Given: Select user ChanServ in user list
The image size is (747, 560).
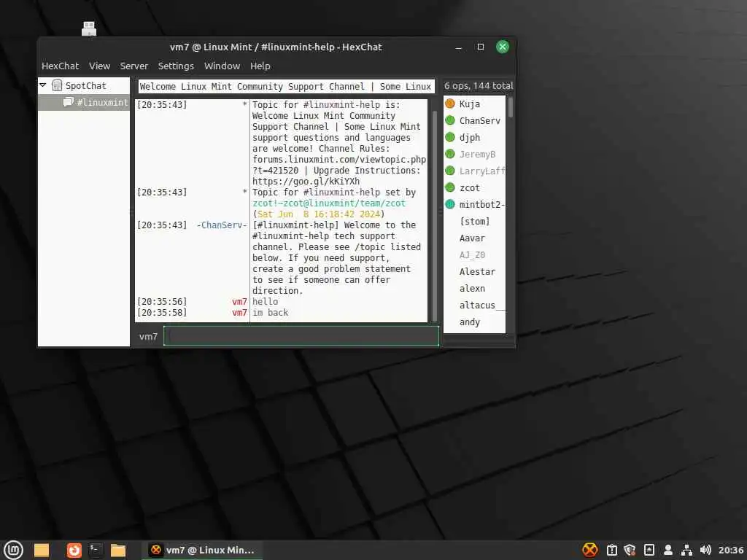Looking at the screenshot, I should [x=474, y=120].
